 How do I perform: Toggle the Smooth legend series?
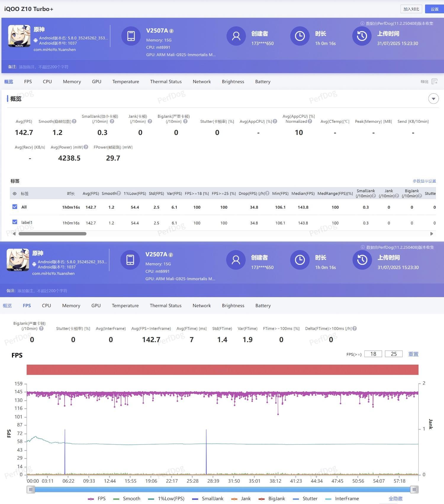coord(127,499)
